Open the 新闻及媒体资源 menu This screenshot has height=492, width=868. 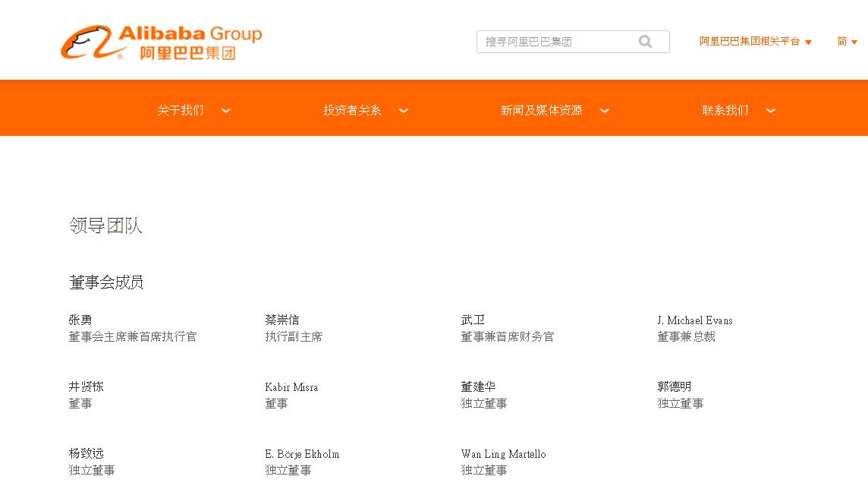point(541,111)
